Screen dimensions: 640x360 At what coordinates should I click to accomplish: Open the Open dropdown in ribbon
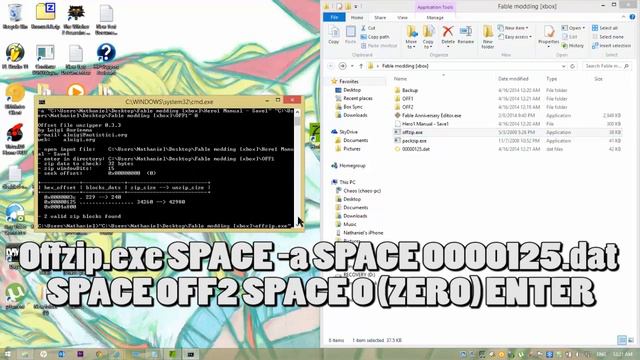pyautogui.click(x=573, y=28)
